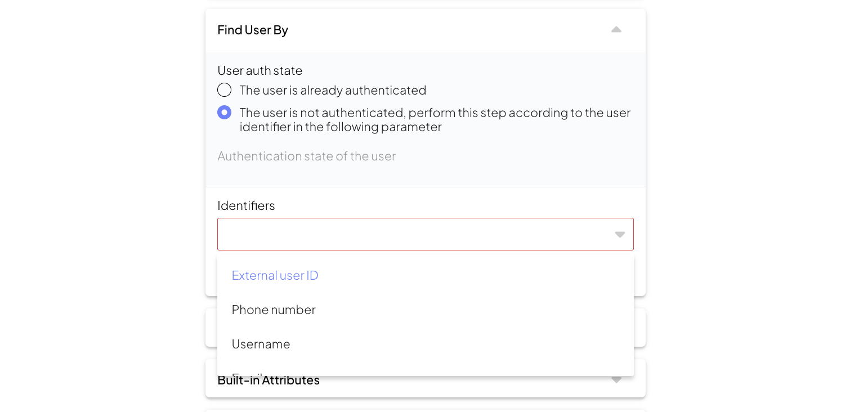The width and height of the screenshot is (868, 412).
Task: Select "The user is not authenticated" radio circle
Action: (x=224, y=113)
